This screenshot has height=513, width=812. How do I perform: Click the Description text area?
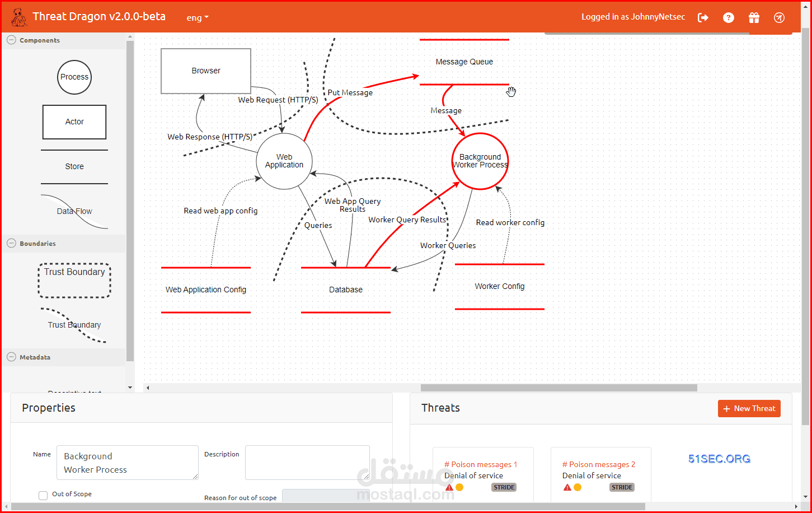click(307, 463)
